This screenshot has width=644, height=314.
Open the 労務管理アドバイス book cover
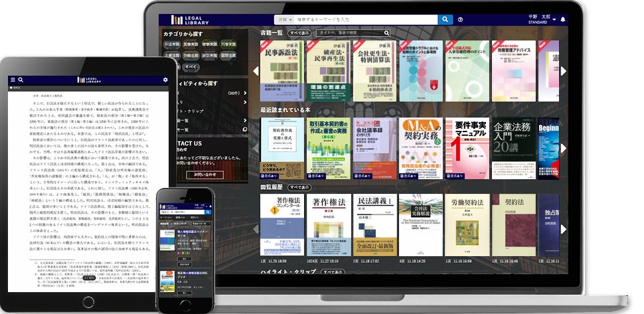[514, 70]
